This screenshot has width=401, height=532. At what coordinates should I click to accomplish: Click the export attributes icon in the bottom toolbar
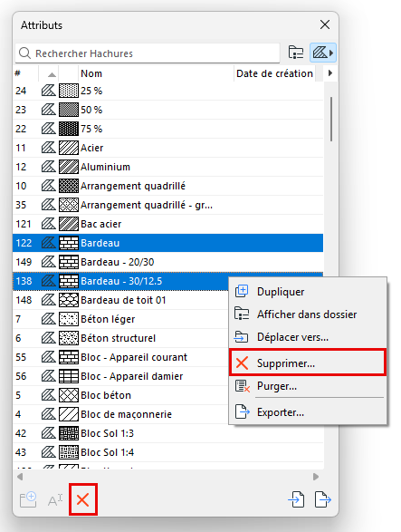click(x=322, y=499)
